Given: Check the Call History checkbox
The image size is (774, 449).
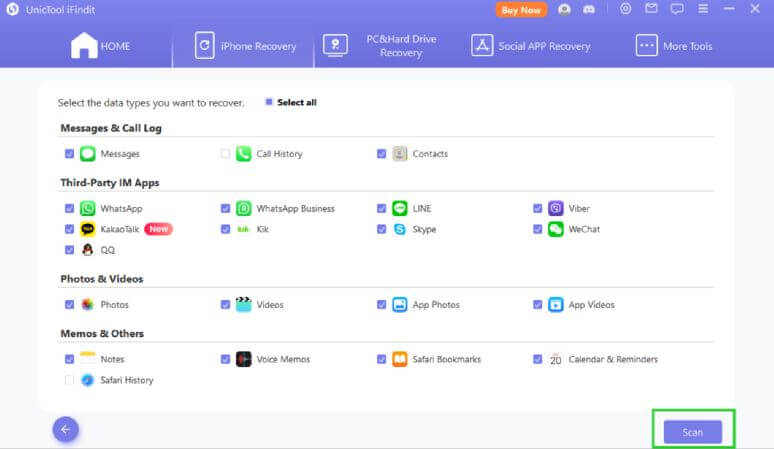Looking at the screenshot, I should click(x=225, y=154).
